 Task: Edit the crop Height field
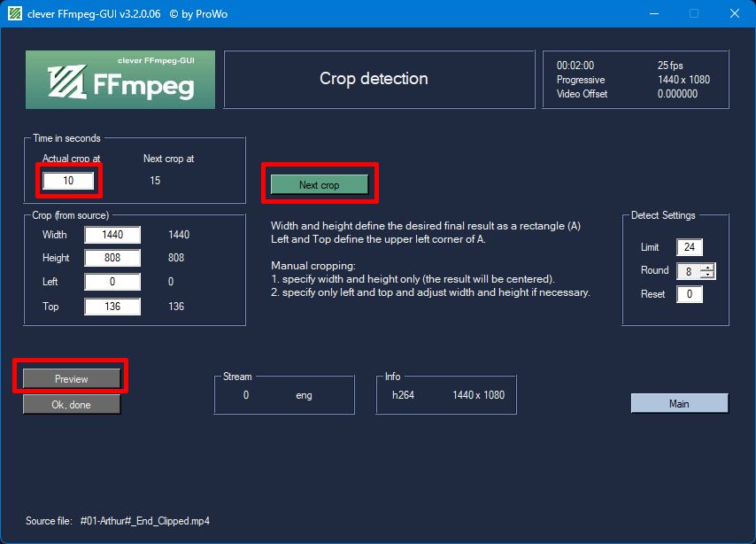click(112, 258)
